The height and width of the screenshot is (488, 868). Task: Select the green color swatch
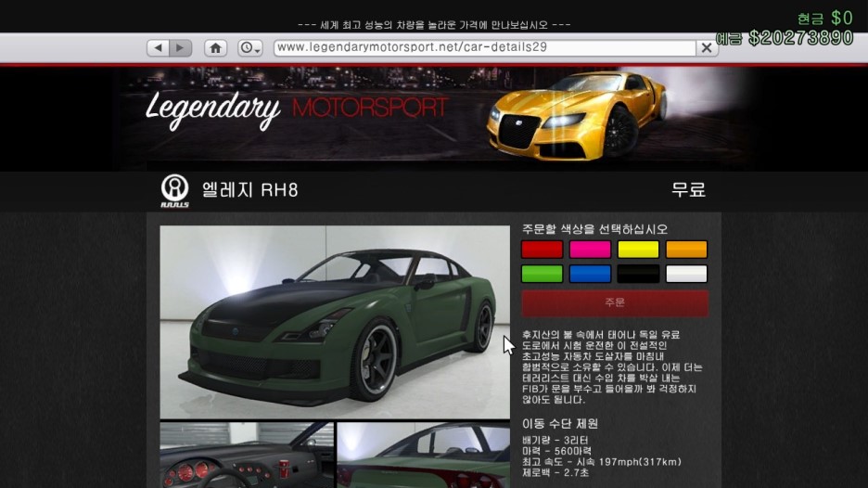pyautogui.click(x=542, y=274)
